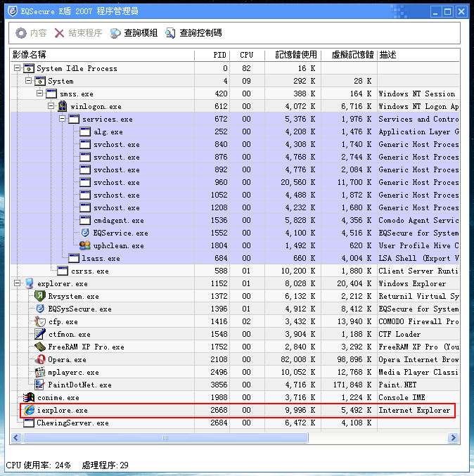Select the svchost.exe row with PID 1208
Image resolution: width=474 pixels, height=476 pixels.
click(x=235, y=207)
